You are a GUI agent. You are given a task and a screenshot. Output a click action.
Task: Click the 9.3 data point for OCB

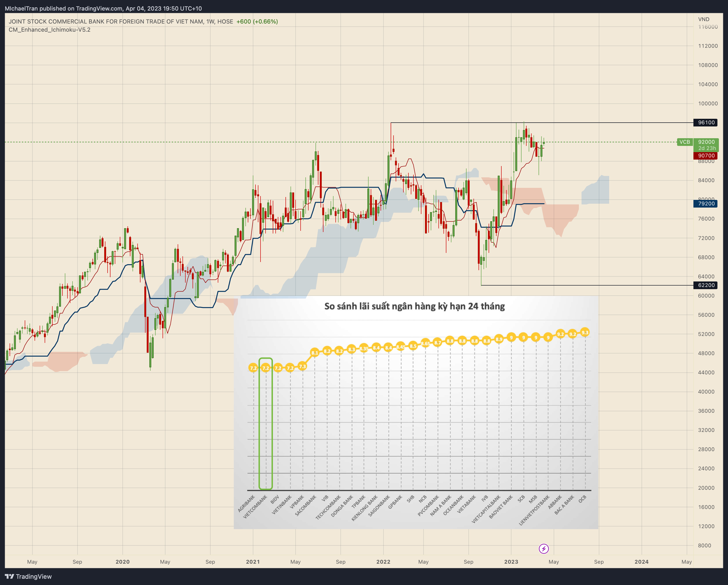[585, 332]
